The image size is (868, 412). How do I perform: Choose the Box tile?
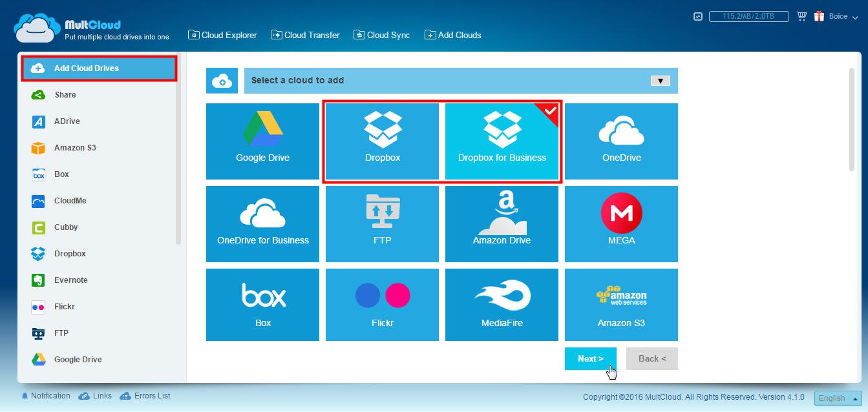pos(262,305)
